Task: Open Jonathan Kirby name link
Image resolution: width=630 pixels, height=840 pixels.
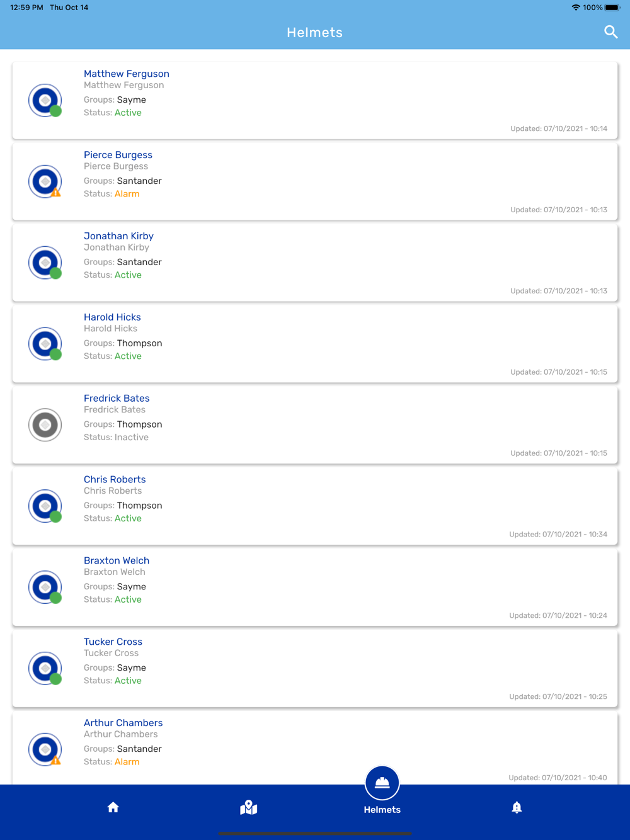Action: click(x=118, y=236)
